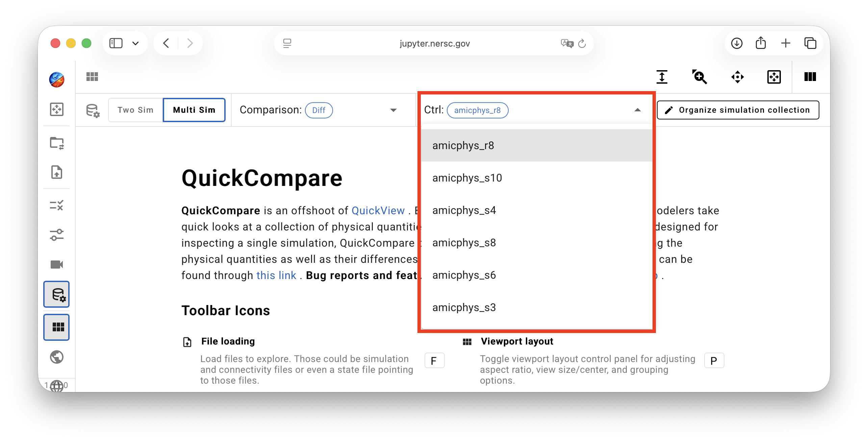
Task: Click the Diff comparison chip
Action: point(319,110)
